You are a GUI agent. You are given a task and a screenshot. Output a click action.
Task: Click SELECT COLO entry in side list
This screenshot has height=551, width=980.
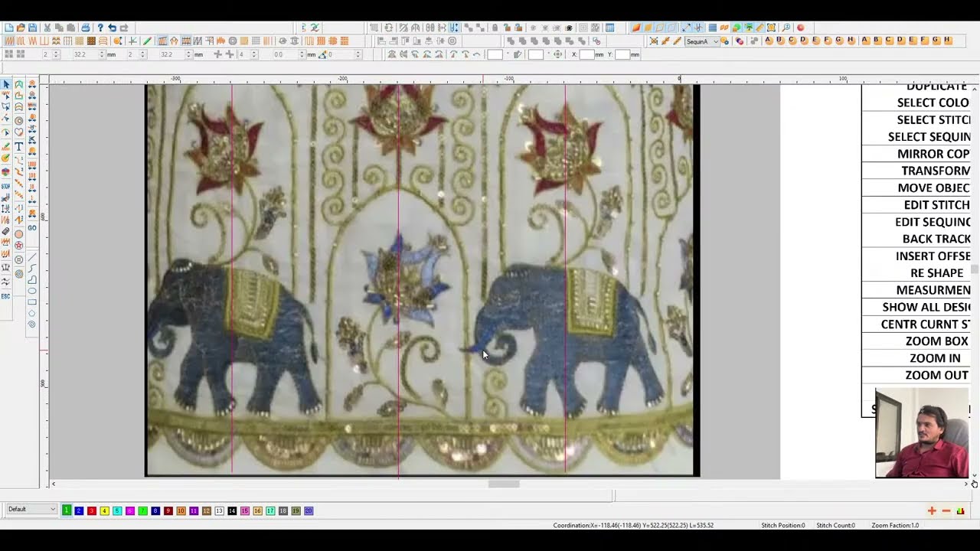click(933, 103)
